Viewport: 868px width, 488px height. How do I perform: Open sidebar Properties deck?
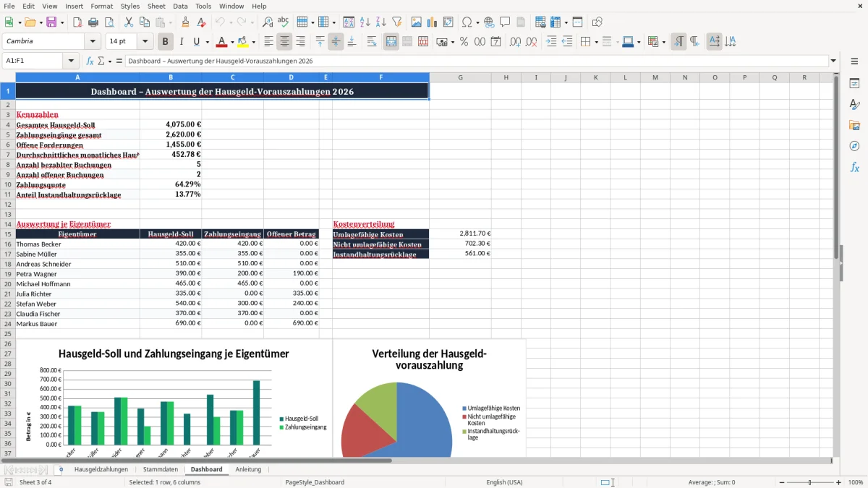(854, 83)
